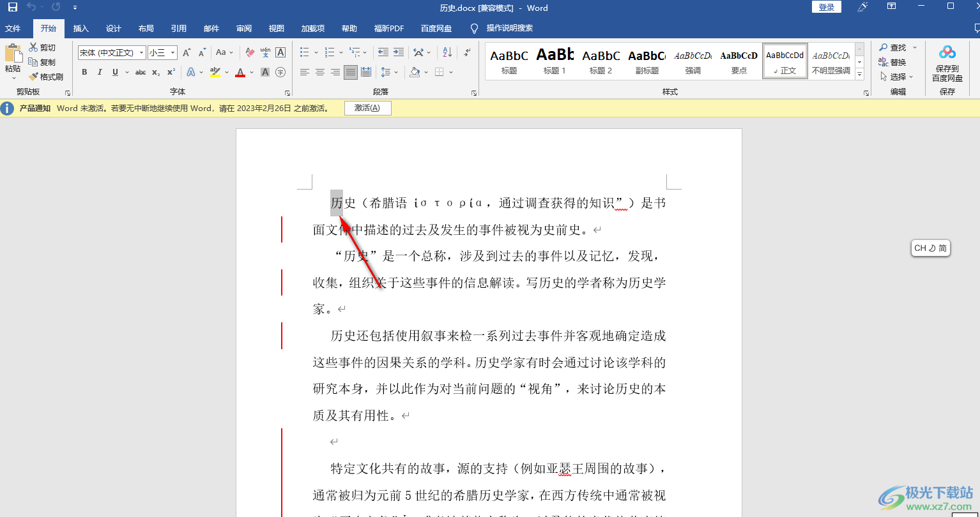Click the Copy (复制) button
Screen dimensions: 980x517
(x=42, y=62)
